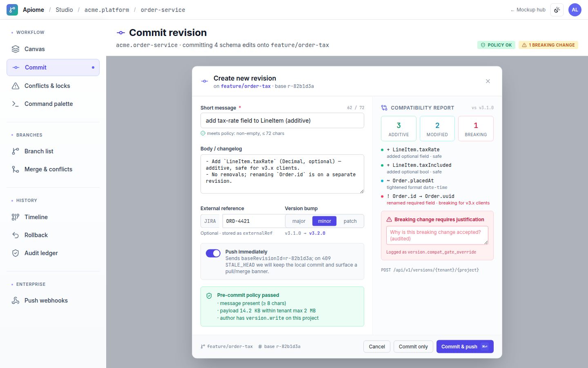
Task: Click the POLICY OK badge
Action: [496, 45]
